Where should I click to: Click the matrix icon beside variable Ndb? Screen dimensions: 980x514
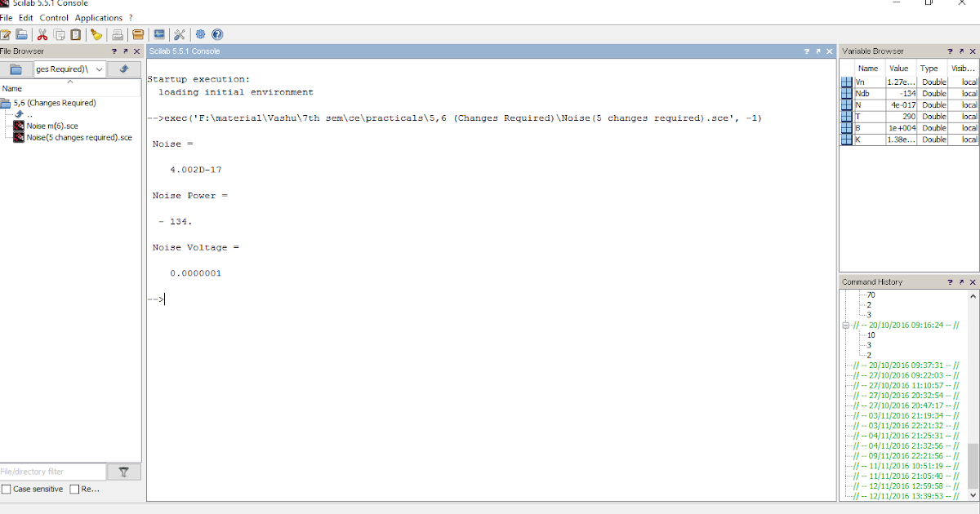[846, 94]
